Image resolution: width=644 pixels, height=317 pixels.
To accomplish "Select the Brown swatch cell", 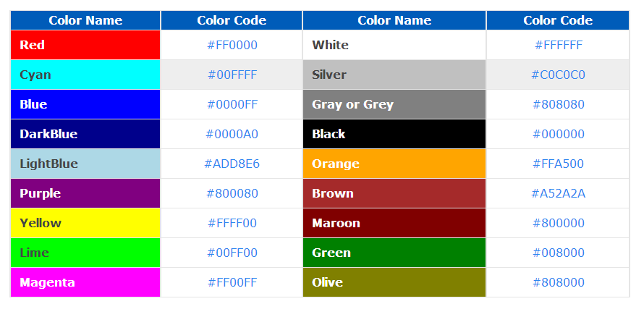I will coord(394,193).
